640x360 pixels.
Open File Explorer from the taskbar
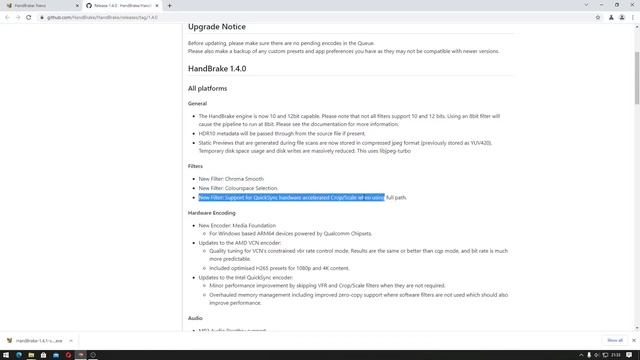click(31, 355)
